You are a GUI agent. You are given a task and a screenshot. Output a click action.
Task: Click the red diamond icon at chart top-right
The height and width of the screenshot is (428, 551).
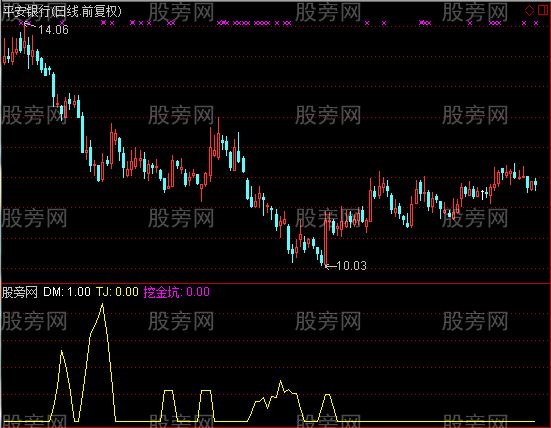click(x=529, y=10)
